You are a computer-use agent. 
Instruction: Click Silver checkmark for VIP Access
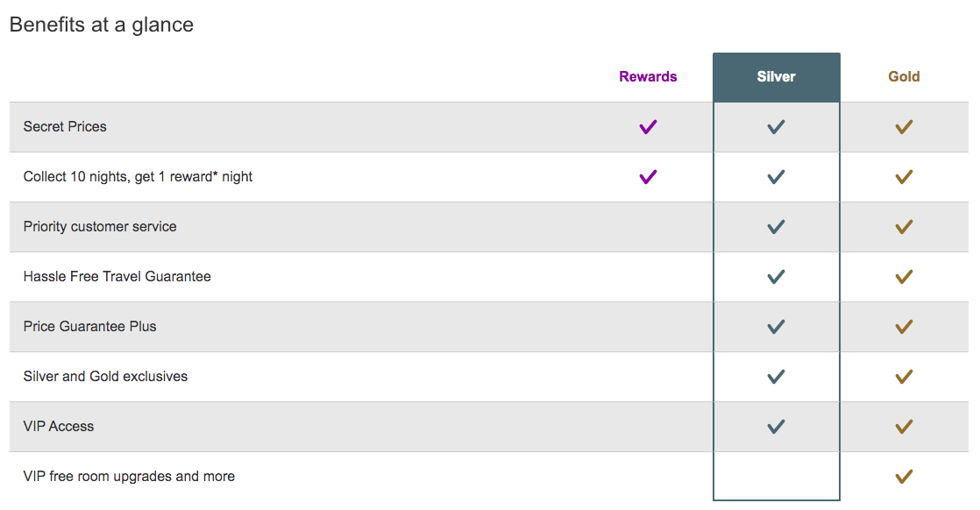coord(776,427)
